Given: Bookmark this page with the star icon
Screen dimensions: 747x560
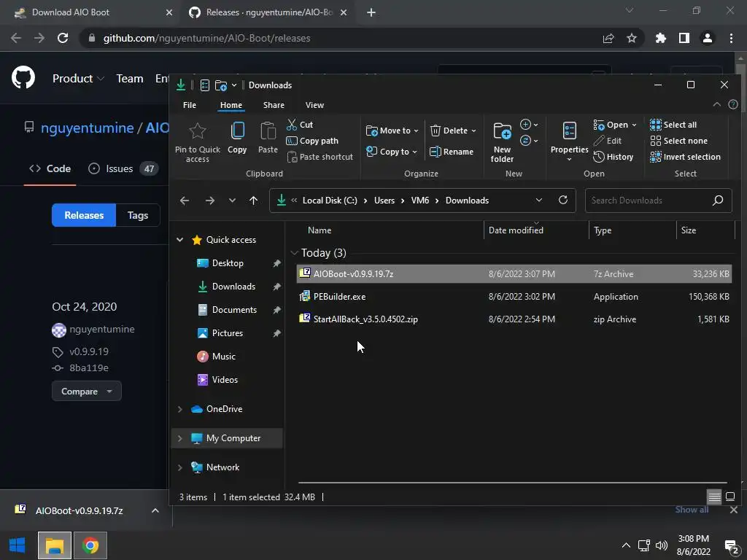Looking at the screenshot, I should (x=632, y=38).
